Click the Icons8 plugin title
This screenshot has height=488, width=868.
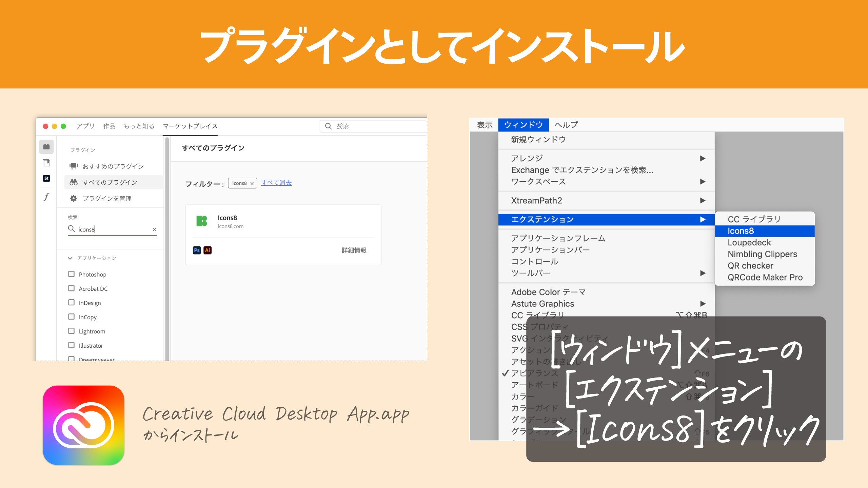227,218
